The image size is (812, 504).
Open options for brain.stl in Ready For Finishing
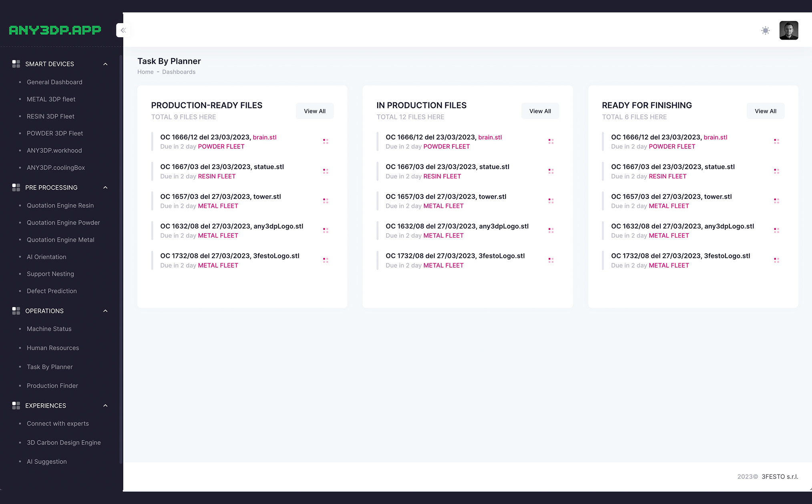[776, 142]
